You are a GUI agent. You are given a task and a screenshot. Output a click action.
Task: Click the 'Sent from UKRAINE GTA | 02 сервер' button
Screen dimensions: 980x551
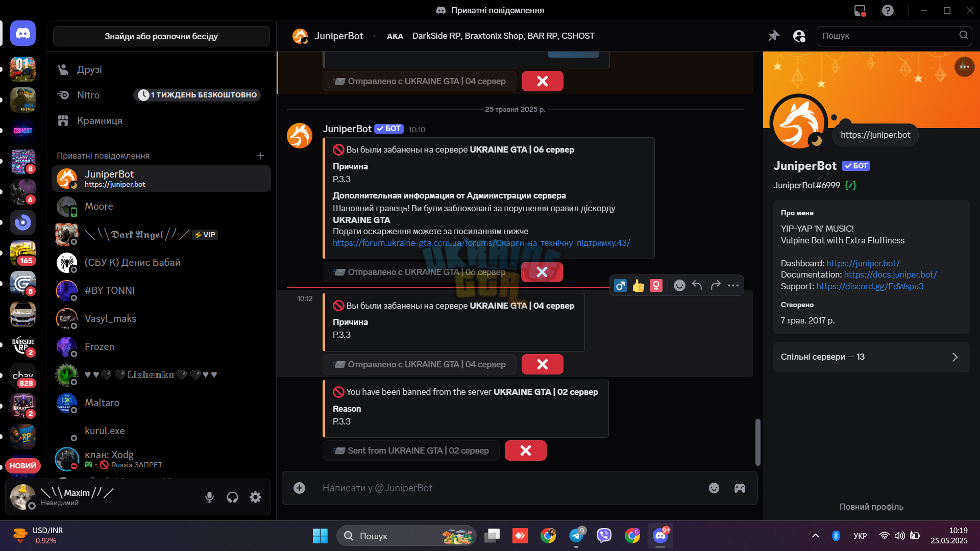click(411, 450)
